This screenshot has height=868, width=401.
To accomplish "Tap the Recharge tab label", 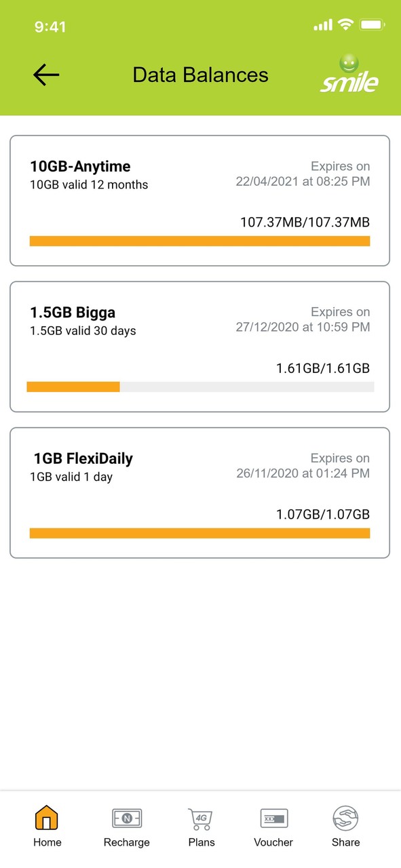I will (x=127, y=842).
